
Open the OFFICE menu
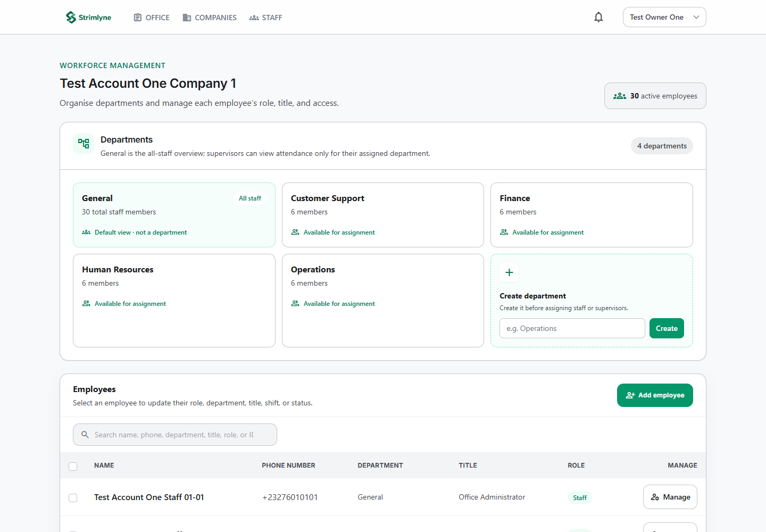pos(152,18)
